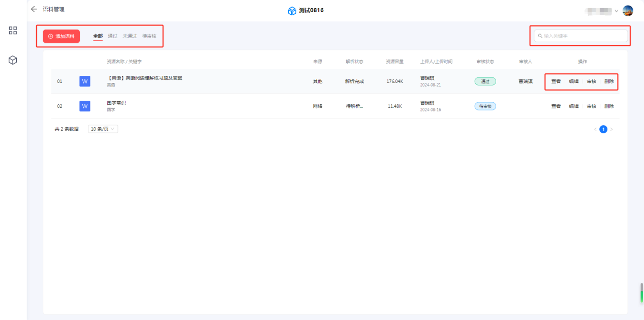Switch to the 未通过 filter tab
Viewport: 644px width, 320px height.
pos(130,36)
